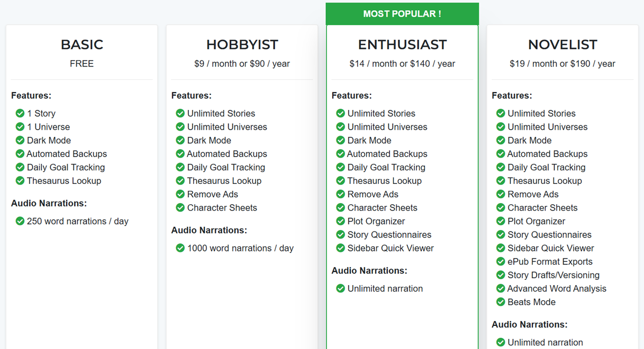Click Sidebar Quick Viewer in Enthusiast plan
Image resolution: width=644 pixels, height=349 pixels.
coord(391,248)
